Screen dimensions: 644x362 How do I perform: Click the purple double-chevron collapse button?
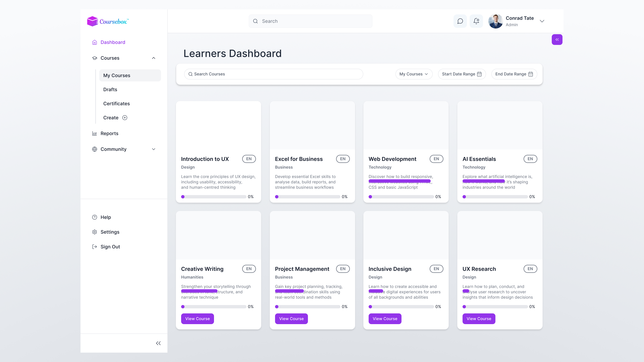pos(557,40)
